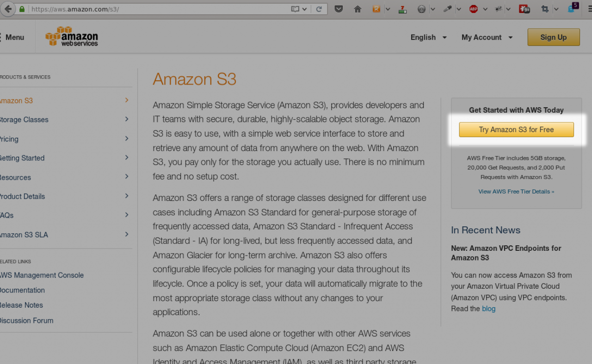Follow the View AWS Free Tier Details link
The height and width of the screenshot is (364, 592).
516,192
